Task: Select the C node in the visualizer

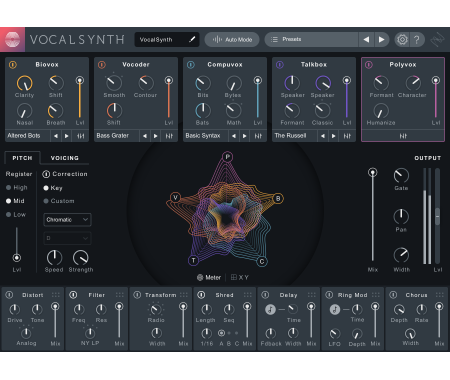Action: click(x=262, y=261)
